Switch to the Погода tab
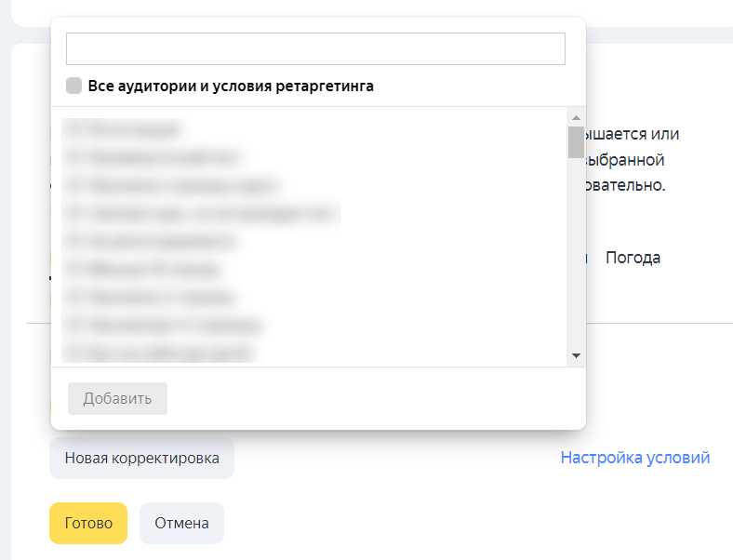733x560 pixels. click(633, 258)
